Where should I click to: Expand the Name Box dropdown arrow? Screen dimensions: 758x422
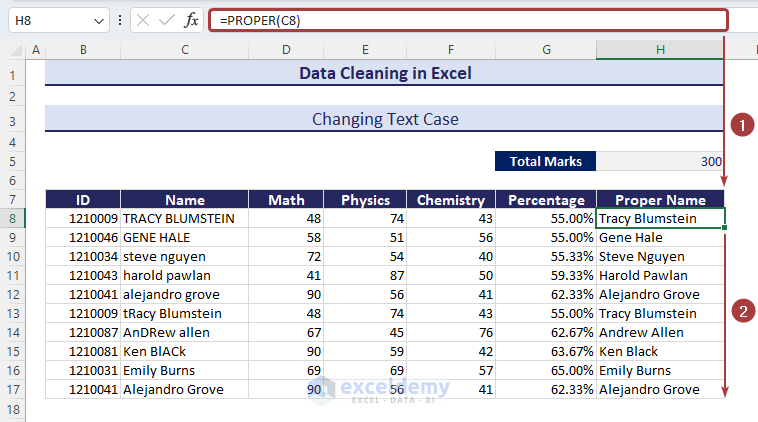99,20
